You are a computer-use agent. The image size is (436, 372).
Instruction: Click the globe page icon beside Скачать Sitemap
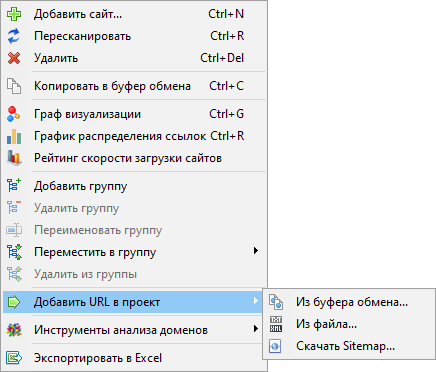(x=275, y=346)
